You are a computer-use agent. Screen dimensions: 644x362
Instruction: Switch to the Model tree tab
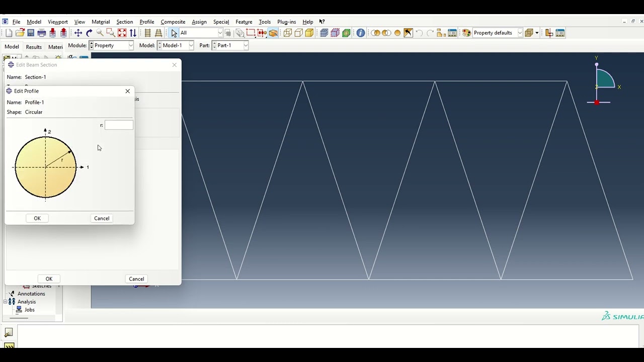point(12,47)
